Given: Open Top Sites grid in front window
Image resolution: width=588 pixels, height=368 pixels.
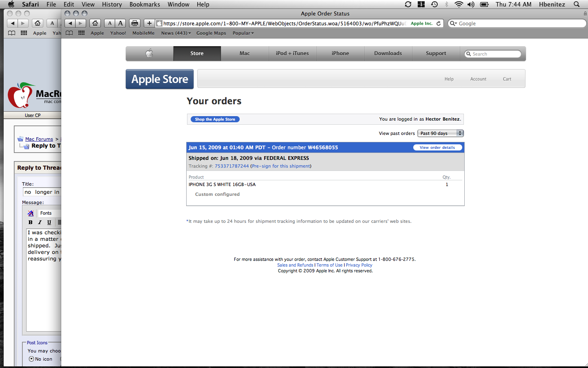Looking at the screenshot, I should tap(82, 33).
